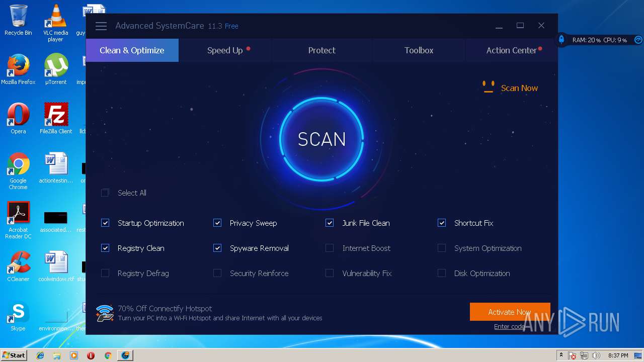
Task: Check the Select All checkbox
Action: click(x=105, y=193)
